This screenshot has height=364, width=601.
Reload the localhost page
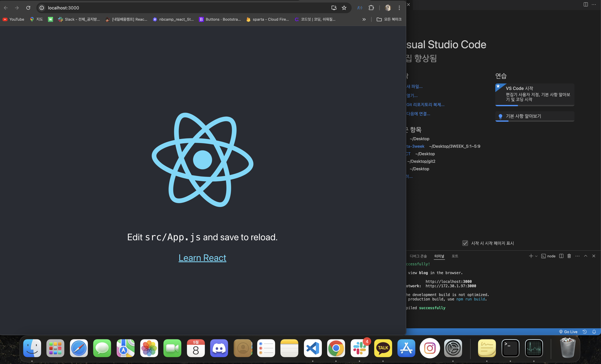(28, 8)
